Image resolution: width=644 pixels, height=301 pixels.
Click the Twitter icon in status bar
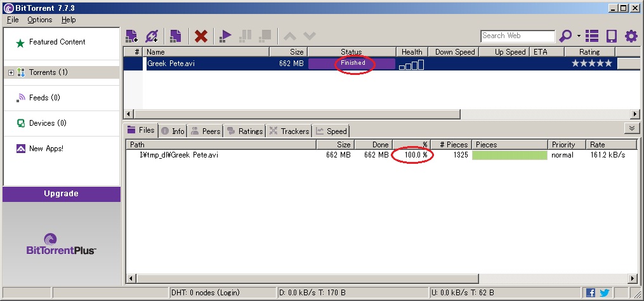click(603, 293)
